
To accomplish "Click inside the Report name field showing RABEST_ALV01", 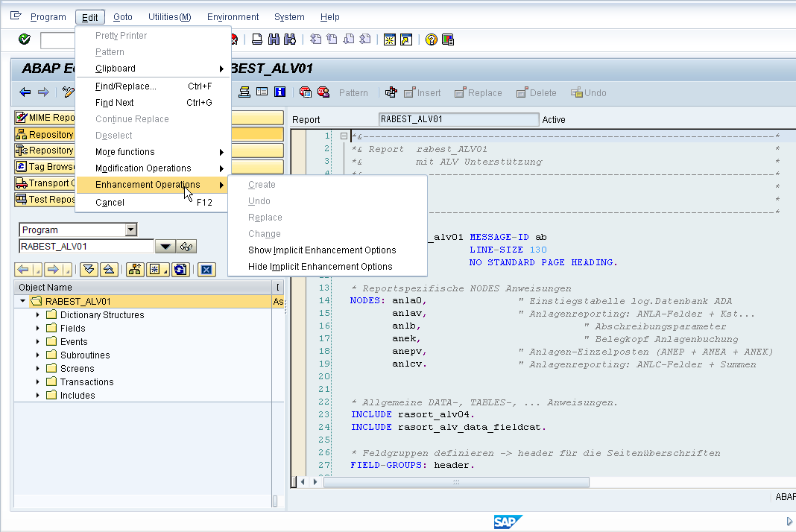I will 458,118.
